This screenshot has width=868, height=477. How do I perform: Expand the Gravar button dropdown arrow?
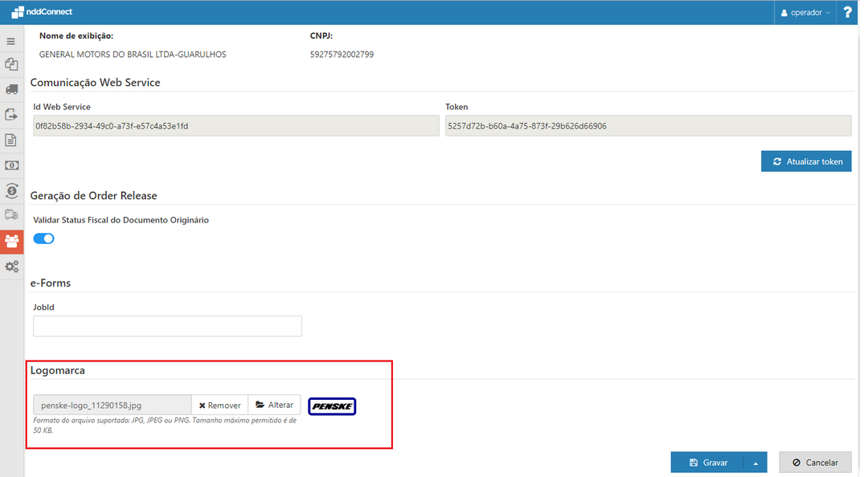tap(755, 463)
